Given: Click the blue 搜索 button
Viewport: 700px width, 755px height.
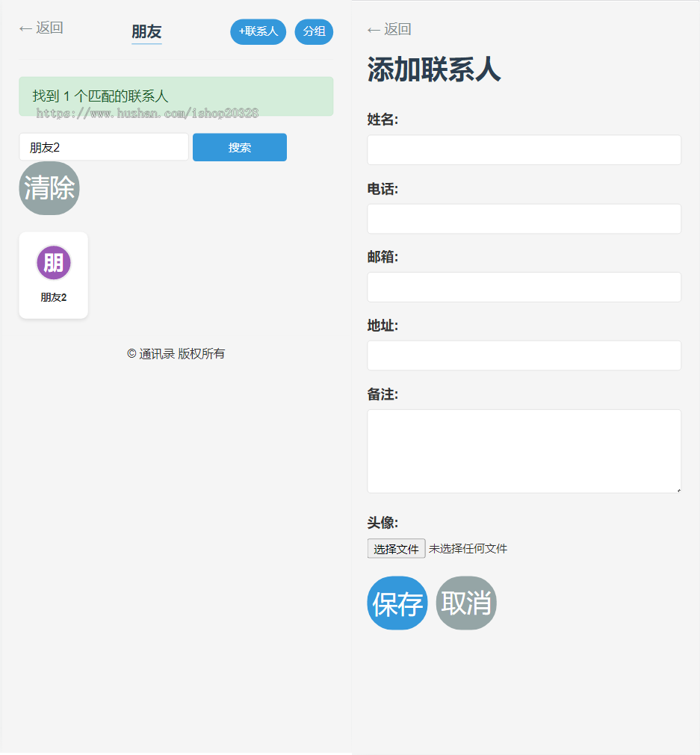Looking at the screenshot, I should pyautogui.click(x=240, y=147).
